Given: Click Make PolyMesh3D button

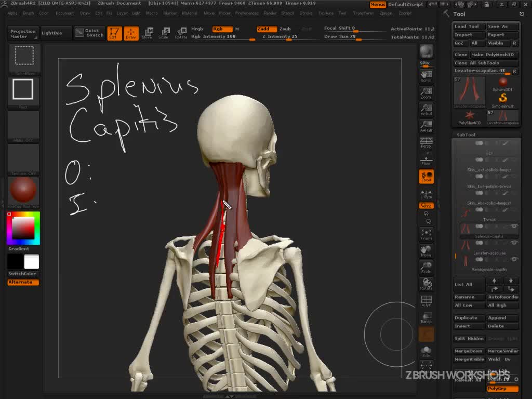Looking at the screenshot, I should (x=495, y=55).
